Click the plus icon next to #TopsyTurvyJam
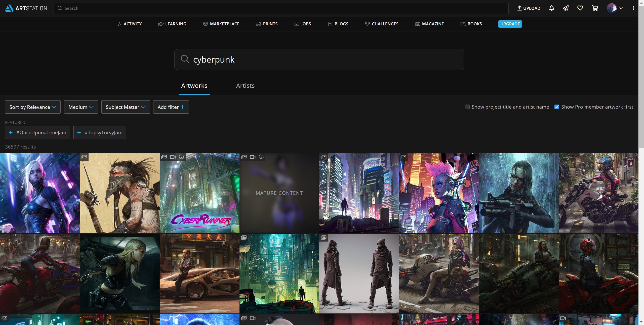The height and width of the screenshot is (325, 644). click(x=79, y=132)
